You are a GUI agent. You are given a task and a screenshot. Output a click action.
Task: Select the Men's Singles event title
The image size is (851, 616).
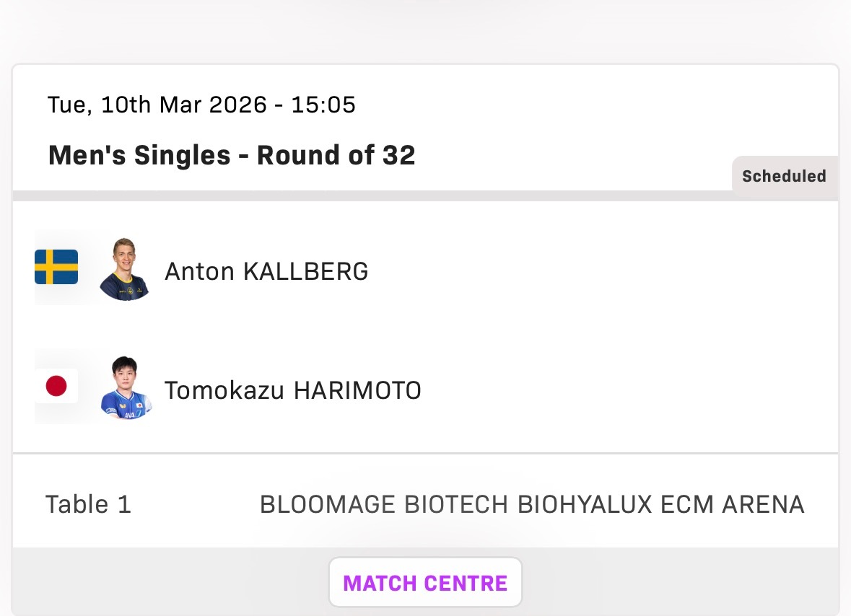click(x=140, y=156)
